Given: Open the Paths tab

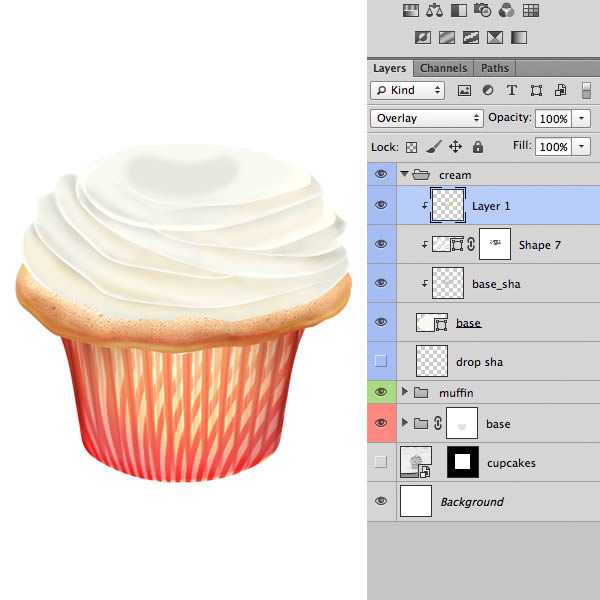Looking at the screenshot, I should tap(494, 68).
